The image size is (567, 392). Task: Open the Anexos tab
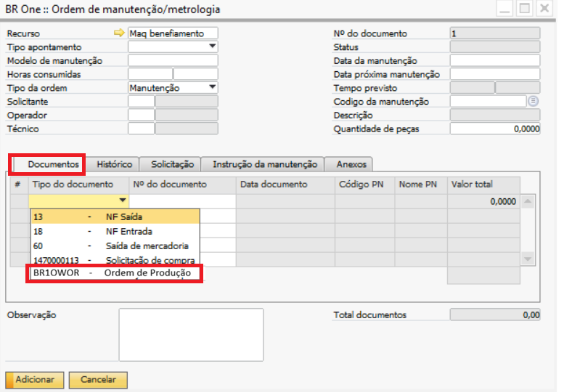coord(351,164)
